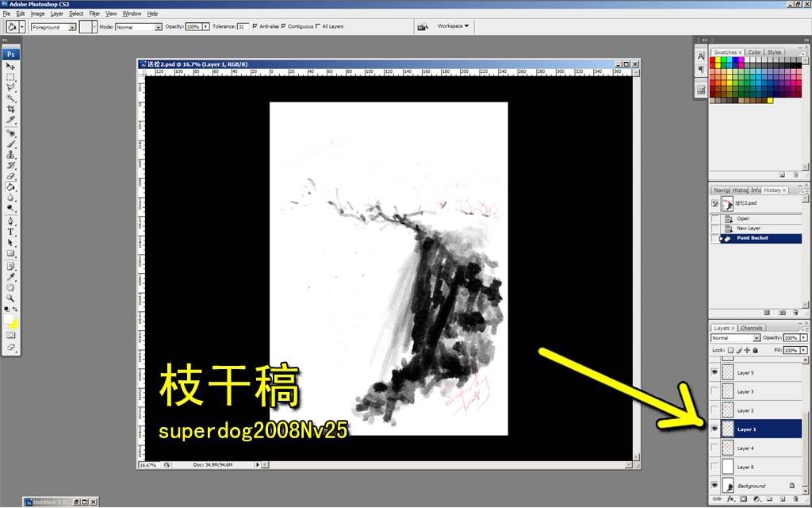Select the Slice tool

(10, 120)
